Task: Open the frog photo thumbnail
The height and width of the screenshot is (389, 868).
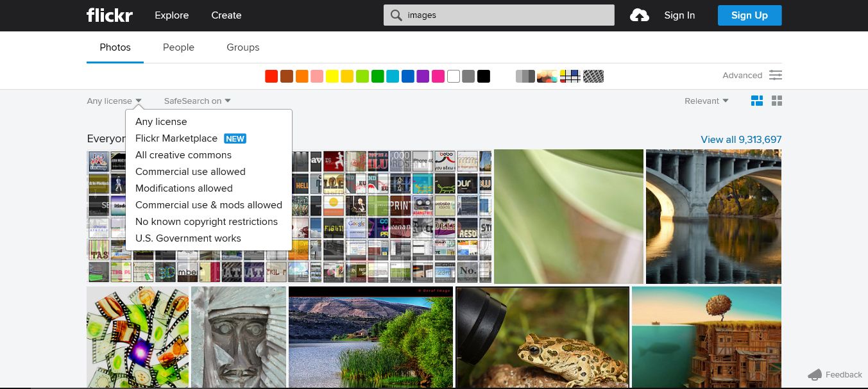Action: point(542,336)
